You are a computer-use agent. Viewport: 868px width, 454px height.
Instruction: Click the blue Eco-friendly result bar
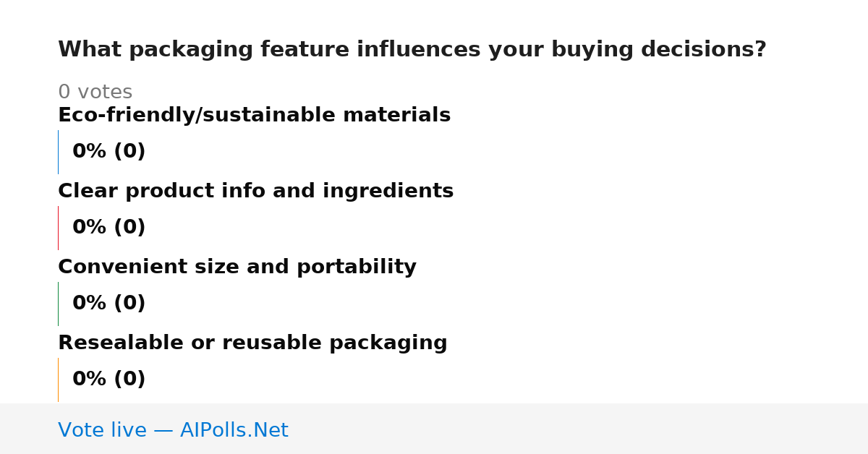(x=58, y=152)
